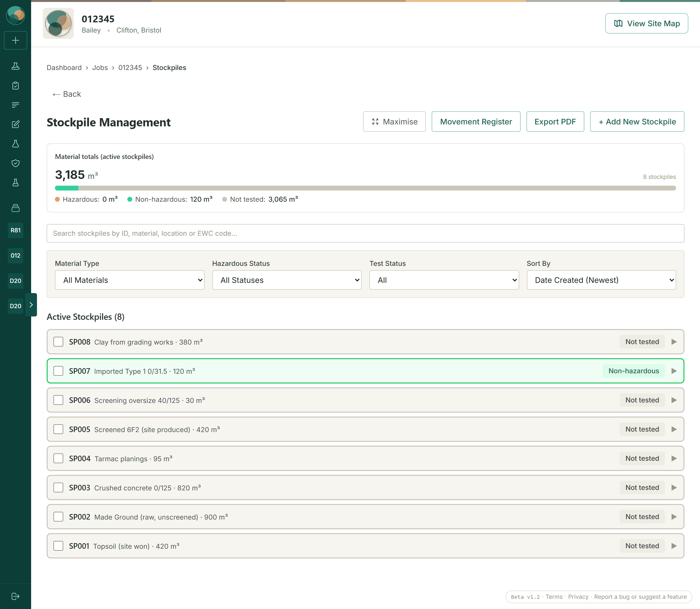Viewport: 700px width, 609px height.
Task: Click the Non-hazardous badge on SP007
Action: click(633, 371)
